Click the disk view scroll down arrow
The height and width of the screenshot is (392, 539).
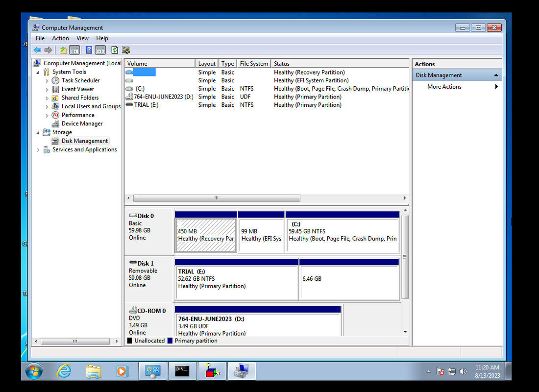coord(405,332)
